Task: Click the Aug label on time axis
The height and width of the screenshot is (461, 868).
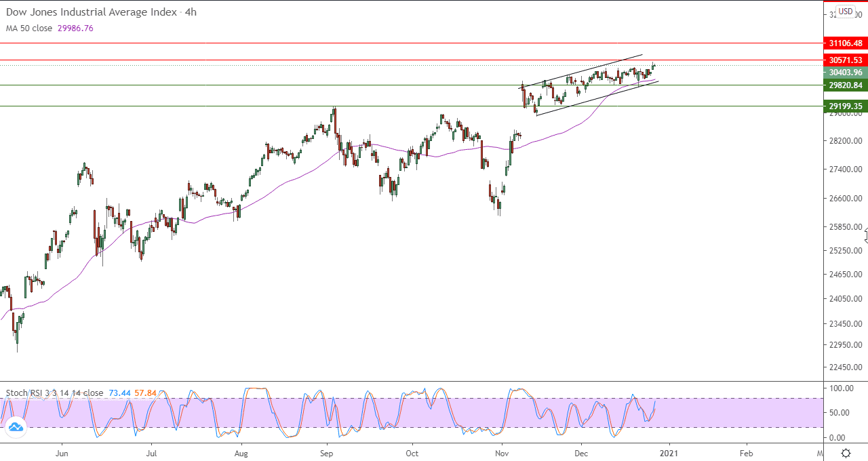Action: [241, 452]
